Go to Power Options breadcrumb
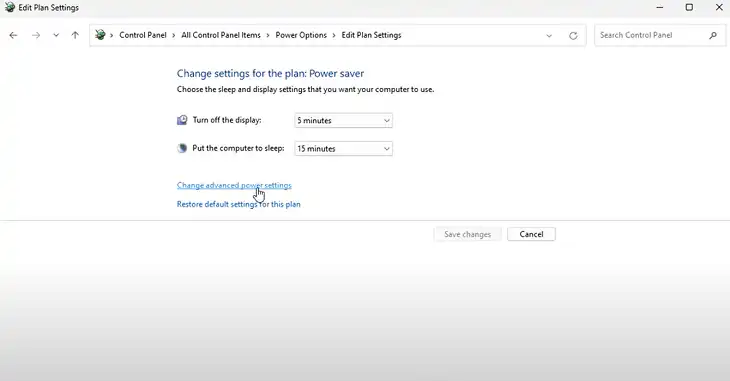This screenshot has width=730, height=381. tap(301, 35)
